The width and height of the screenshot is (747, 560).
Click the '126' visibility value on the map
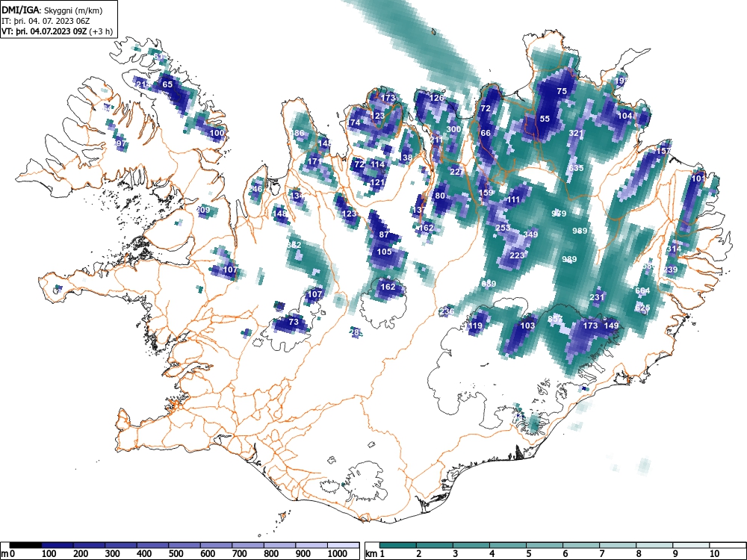pos(437,98)
